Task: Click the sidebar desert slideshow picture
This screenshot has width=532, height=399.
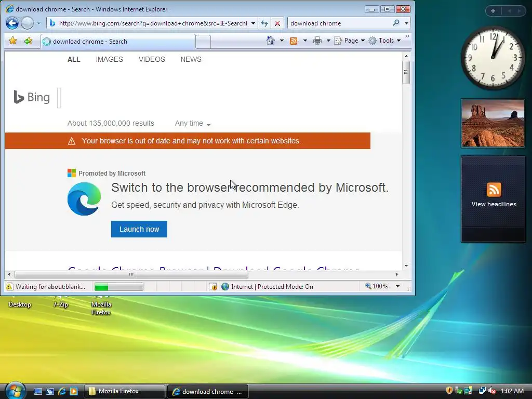Action: click(x=493, y=123)
